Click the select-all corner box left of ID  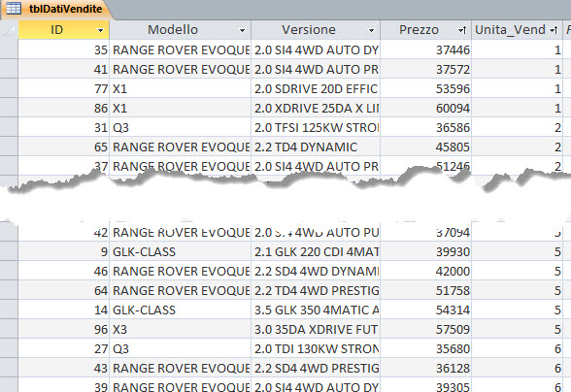[x=9, y=30]
